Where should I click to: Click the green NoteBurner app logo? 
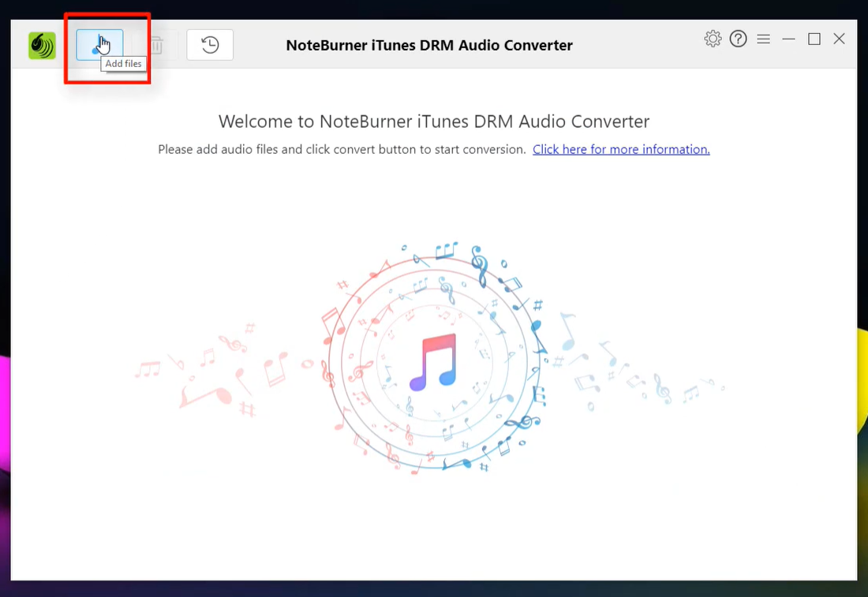42,46
